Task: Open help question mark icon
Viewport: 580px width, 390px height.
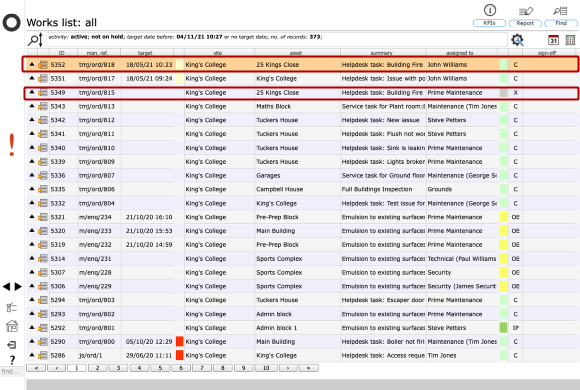Action: [x=12, y=360]
